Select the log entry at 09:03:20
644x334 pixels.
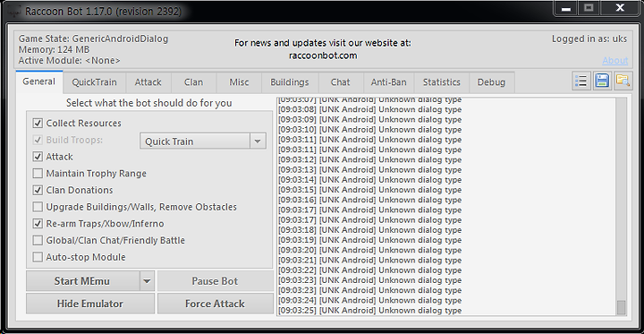pos(369,250)
